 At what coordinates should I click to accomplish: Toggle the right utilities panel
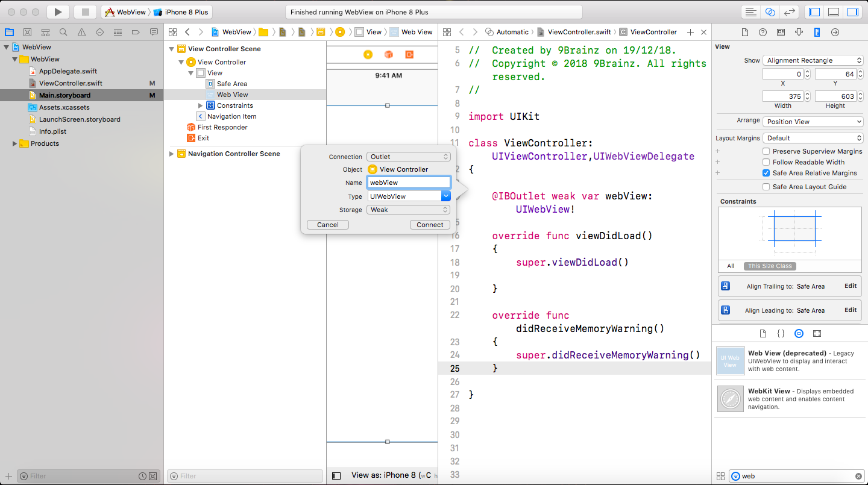pyautogui.click(x=852, y=12)
